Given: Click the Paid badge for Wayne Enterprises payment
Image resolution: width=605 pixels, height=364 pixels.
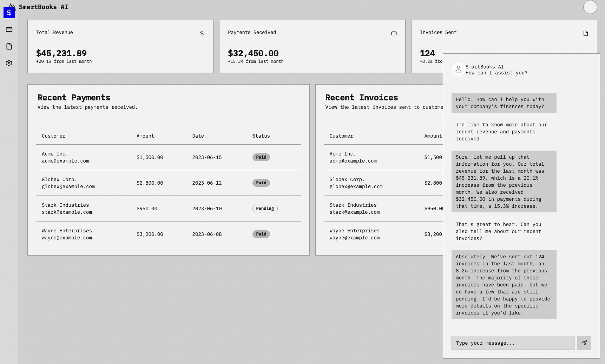Looking at the screenshot, I should pos(261,234).
